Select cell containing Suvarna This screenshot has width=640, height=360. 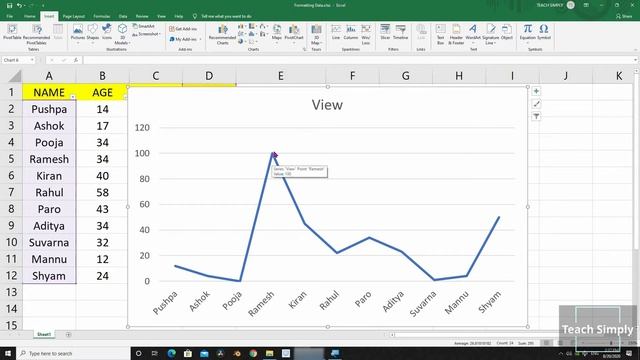(49, 242)
